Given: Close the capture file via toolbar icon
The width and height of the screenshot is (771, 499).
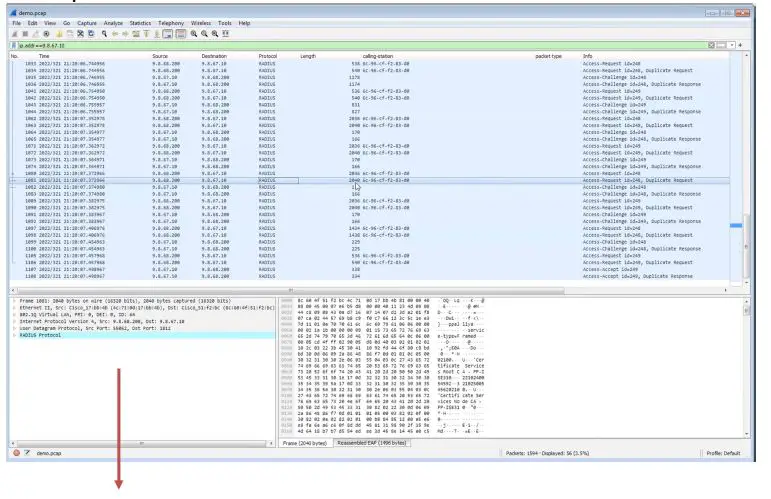Looking at the screenshot, I should tap(80, 34).
